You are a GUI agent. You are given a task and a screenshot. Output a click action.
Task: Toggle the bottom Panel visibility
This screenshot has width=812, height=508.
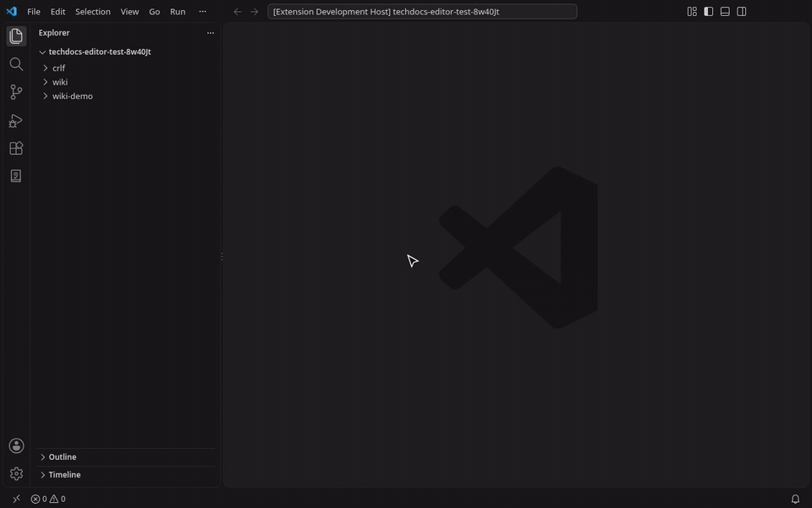click(x=725, y=11)
